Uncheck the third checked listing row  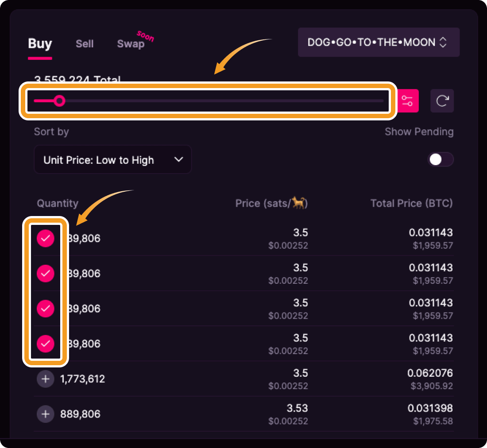coord(45,309)
